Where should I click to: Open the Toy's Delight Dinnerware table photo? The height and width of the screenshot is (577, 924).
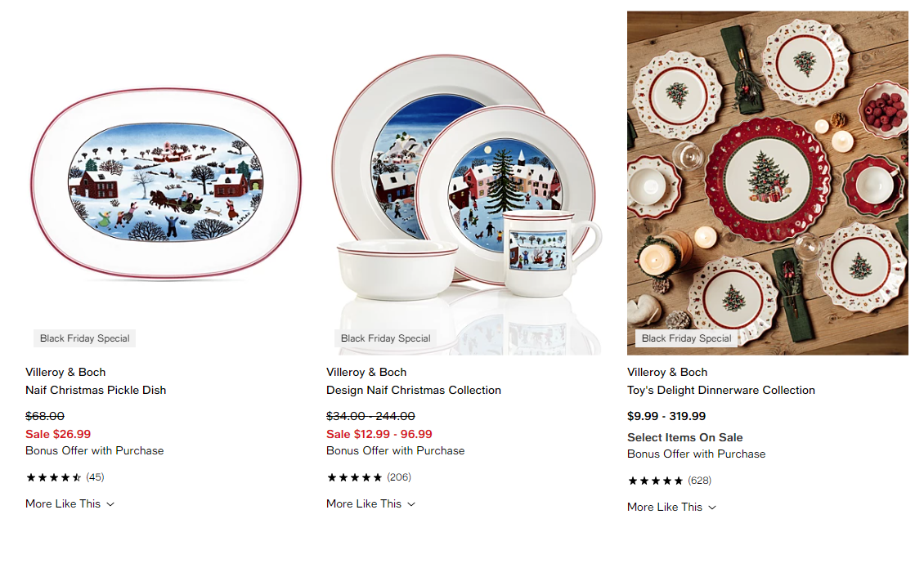[x=767, y=182]
